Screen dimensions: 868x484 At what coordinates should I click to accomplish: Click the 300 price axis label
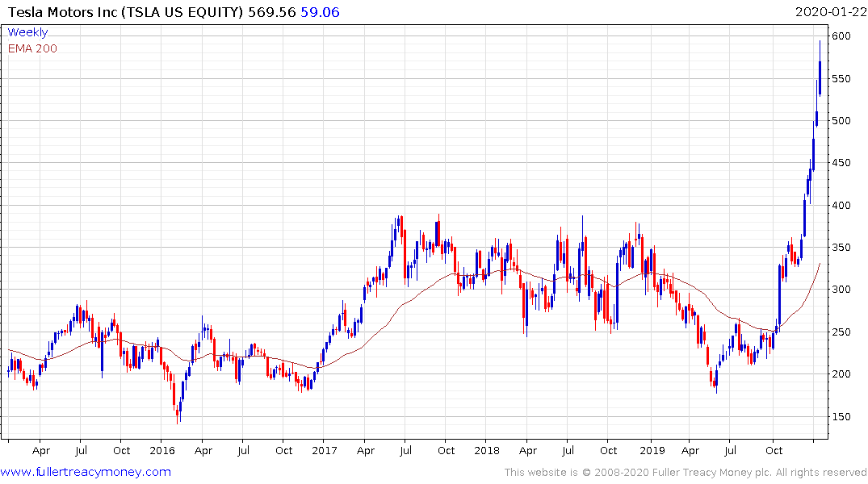(x=841, y=290)
